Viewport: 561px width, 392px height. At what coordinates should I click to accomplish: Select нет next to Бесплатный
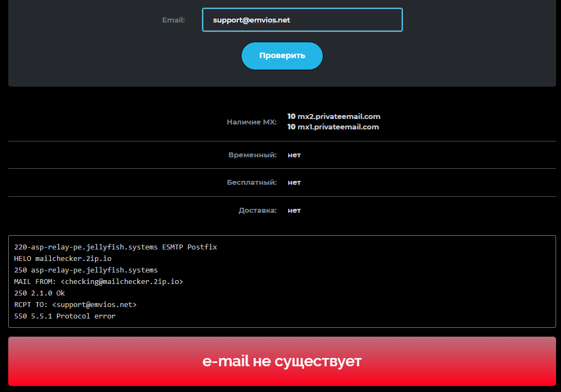pos(294,183)
